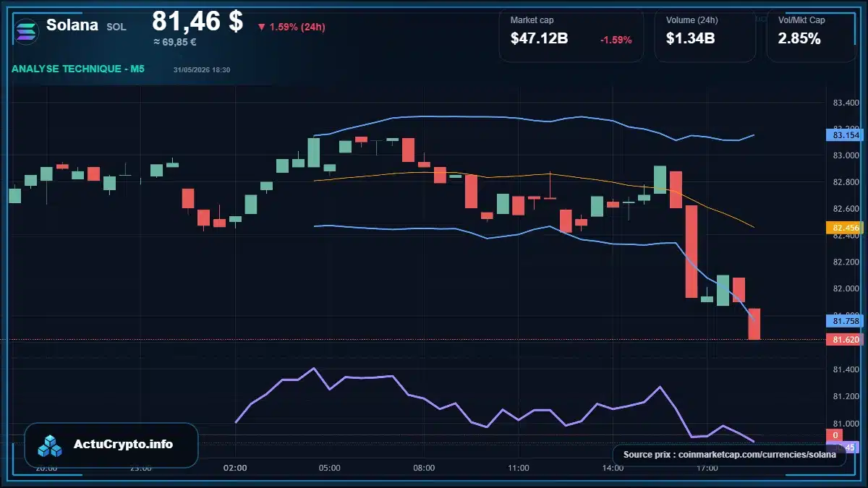This screenshot has height=488, width=868.
Task: Click the Vol/Mkt Cap 2.85% value
Action: (799, 39)
